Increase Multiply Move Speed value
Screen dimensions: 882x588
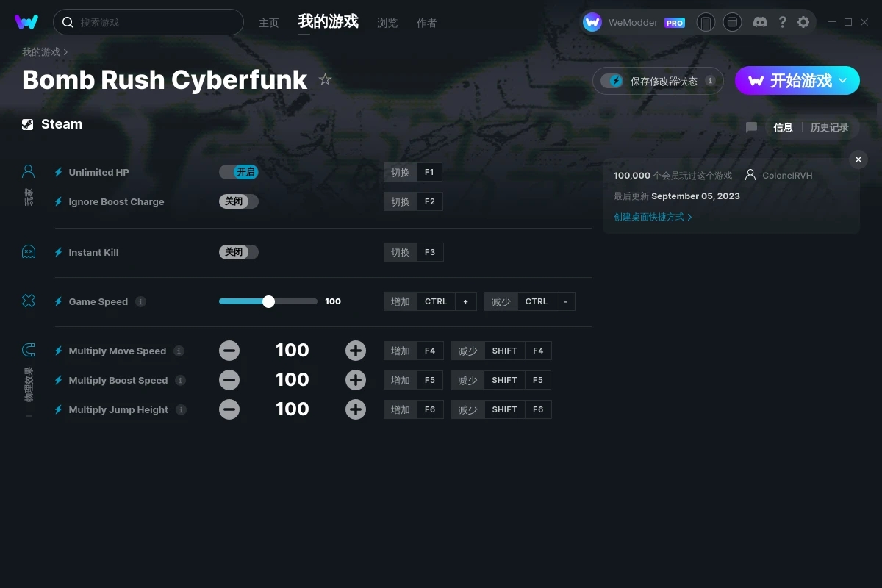pyautogui.click(x=356, y=351)
